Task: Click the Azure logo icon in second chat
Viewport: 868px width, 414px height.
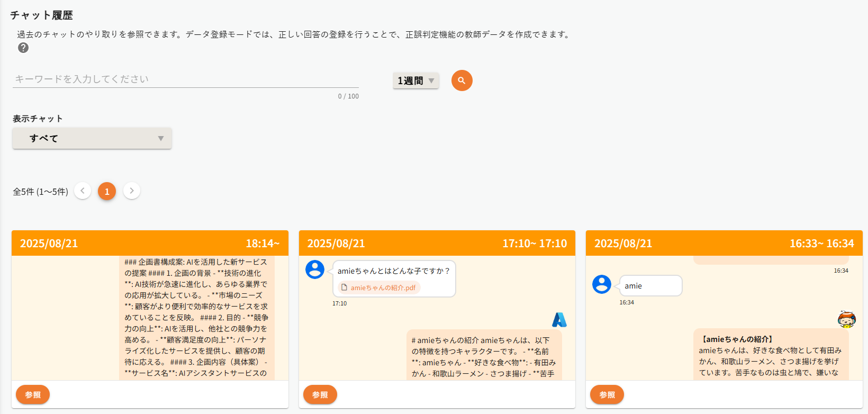Action: pos(559,320)
